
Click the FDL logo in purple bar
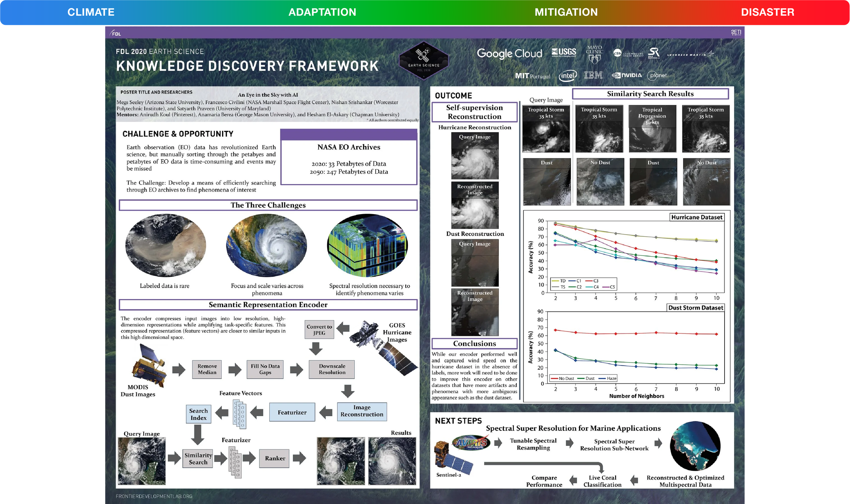click(115, 33)
